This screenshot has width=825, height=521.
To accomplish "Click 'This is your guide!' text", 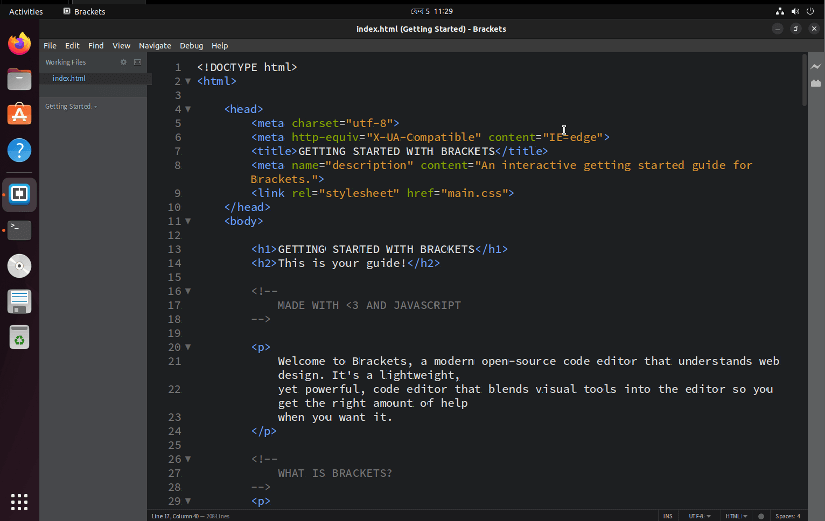I will point(342,263).
